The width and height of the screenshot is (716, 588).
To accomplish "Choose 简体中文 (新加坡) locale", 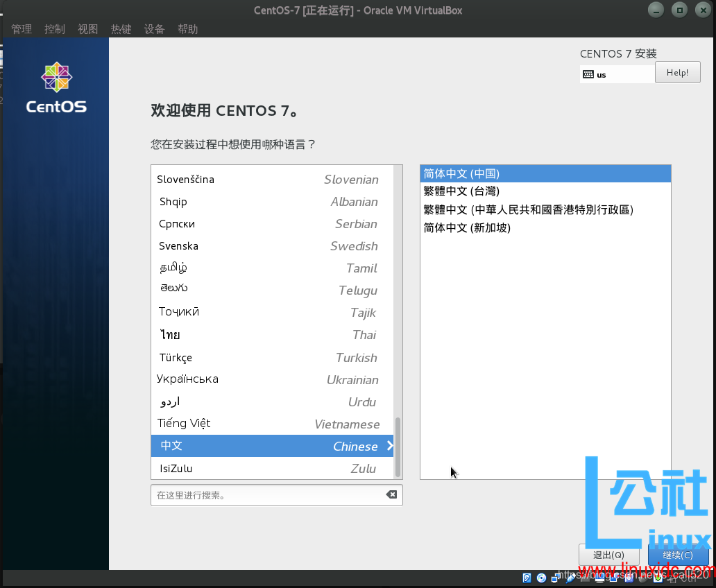I will pos(545,228).
